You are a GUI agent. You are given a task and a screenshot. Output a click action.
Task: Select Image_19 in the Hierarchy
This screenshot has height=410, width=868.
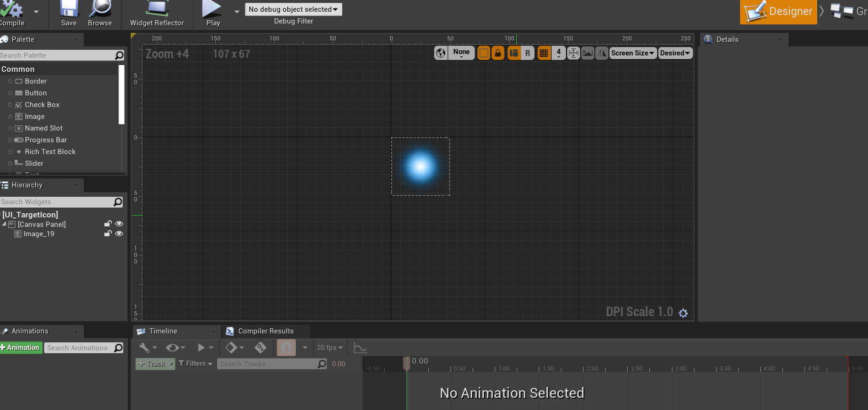coord(39,234)
